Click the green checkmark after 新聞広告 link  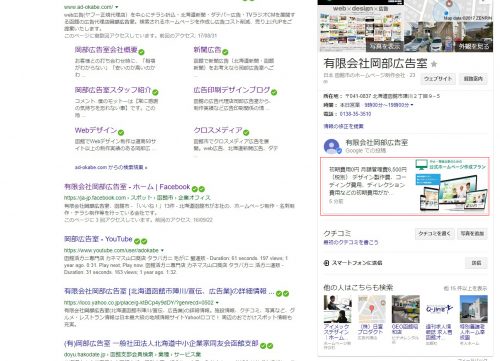click(x=225, y=52)
